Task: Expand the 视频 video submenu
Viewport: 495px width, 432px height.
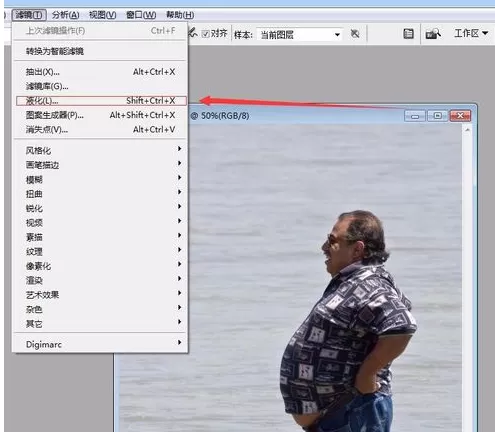Action: click(100, 223)
